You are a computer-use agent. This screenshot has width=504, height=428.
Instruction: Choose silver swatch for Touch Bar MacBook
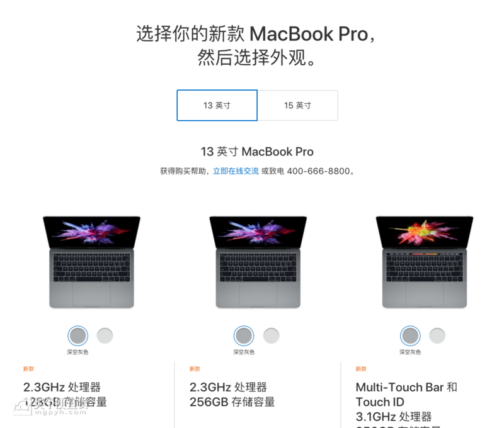pos(437,336)
